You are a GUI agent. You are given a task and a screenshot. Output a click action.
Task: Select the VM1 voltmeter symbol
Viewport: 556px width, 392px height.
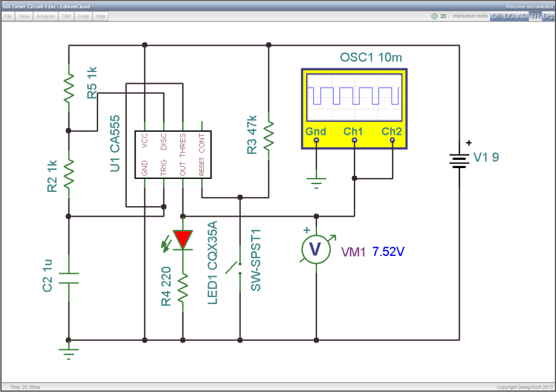316,249
